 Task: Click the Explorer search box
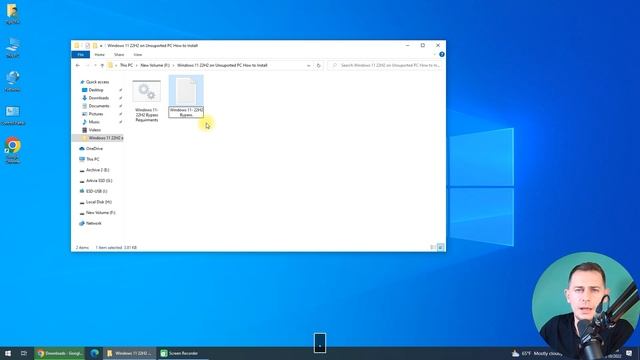tap(385, 65)
